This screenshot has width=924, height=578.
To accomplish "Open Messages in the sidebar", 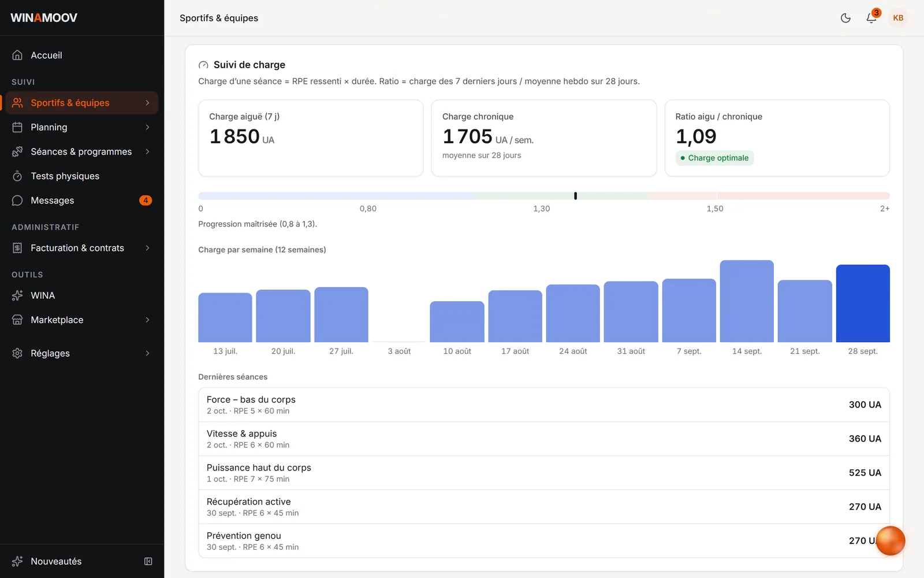I will point(82,201).
